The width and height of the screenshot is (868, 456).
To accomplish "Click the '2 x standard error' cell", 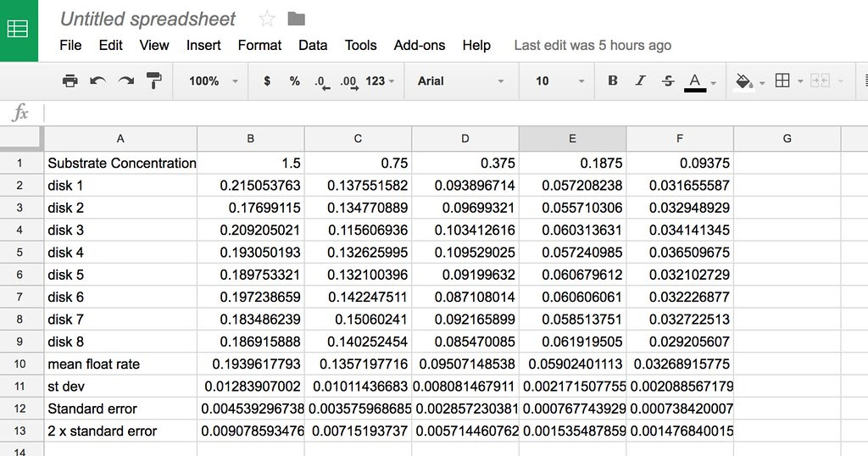I will [x=120, y=431].
